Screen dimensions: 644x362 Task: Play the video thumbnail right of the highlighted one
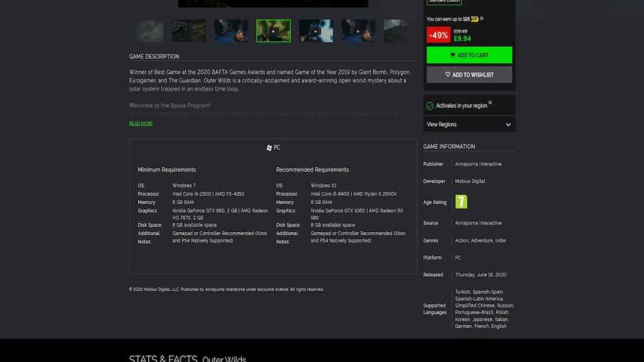(316, 31)
